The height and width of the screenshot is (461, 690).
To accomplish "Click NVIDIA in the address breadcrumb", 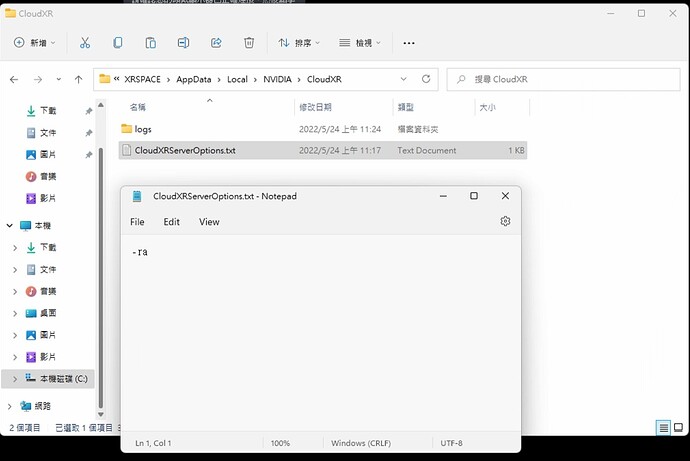I will click(277, 79).
